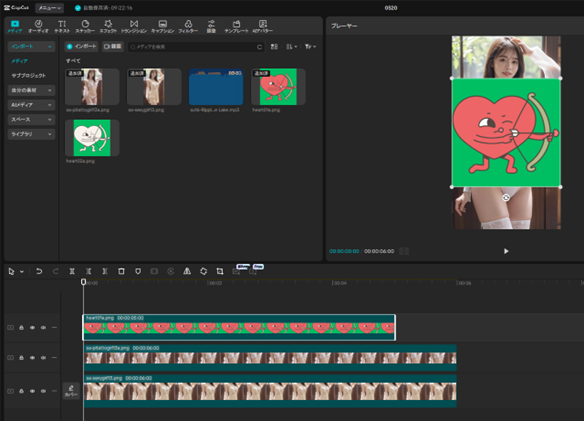
Task: Open the ステッカー (Stickers) tab
Action: click(85, 26)
